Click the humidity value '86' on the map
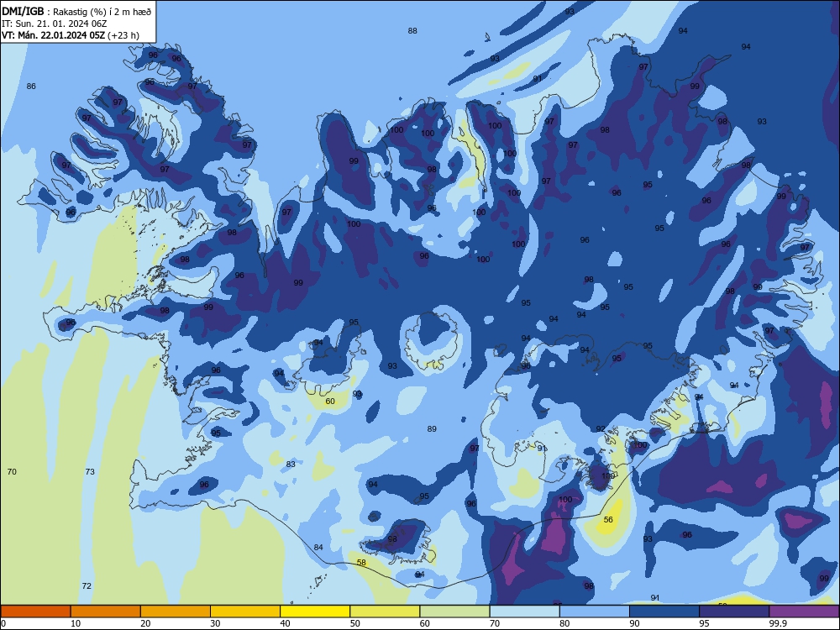The width and height of the screenshot is (840, 630). pyautogui.click(x=31, y=86)
